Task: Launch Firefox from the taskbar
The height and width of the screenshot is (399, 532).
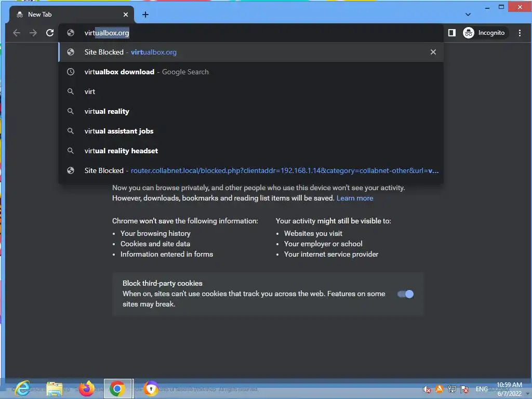Action: (x=87, y=389)
